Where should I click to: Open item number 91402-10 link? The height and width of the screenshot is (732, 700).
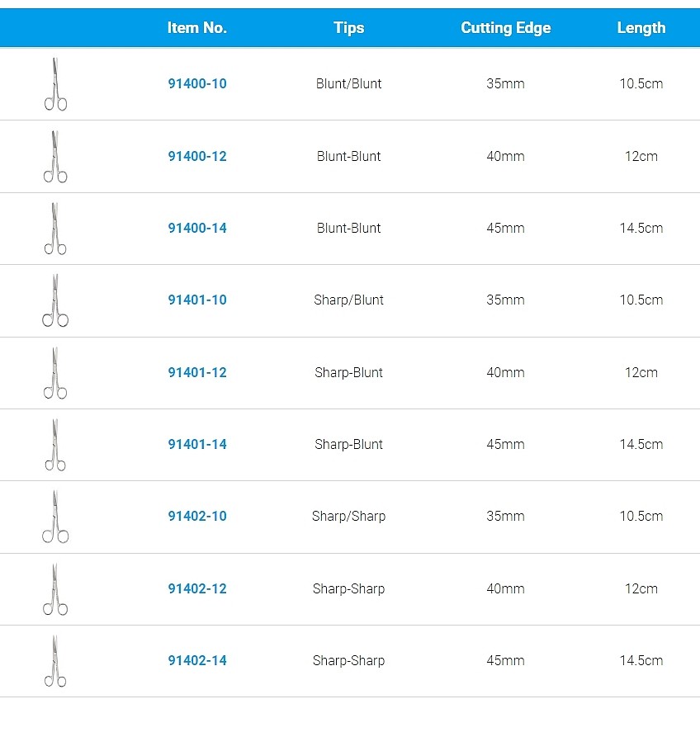tap(197, 516)
